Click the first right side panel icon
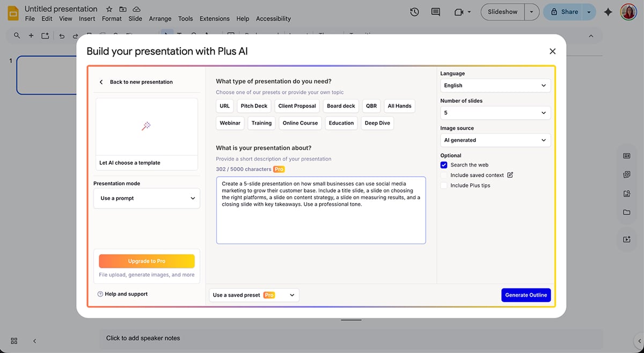 pos(626,156)
